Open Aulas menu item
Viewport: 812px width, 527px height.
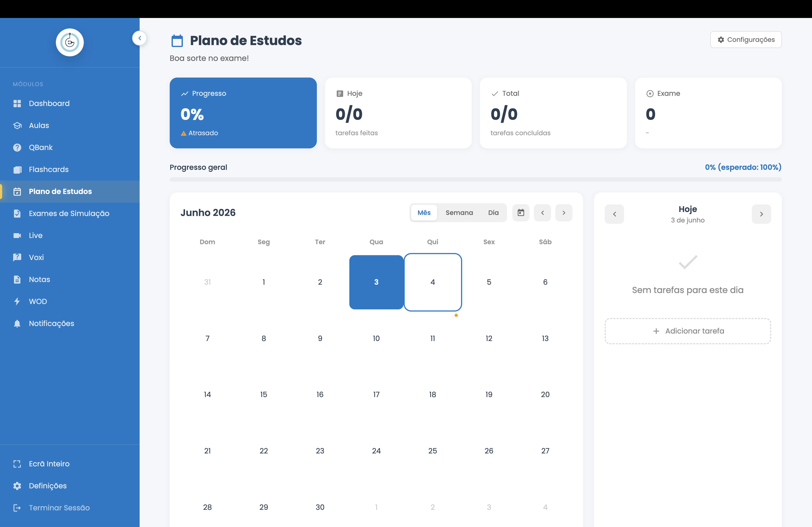pos(70,125)
